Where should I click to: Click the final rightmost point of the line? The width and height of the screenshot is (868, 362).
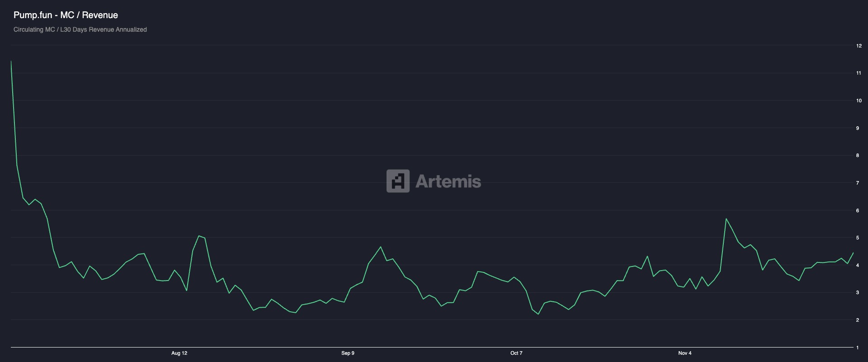[x=853, y=253]
